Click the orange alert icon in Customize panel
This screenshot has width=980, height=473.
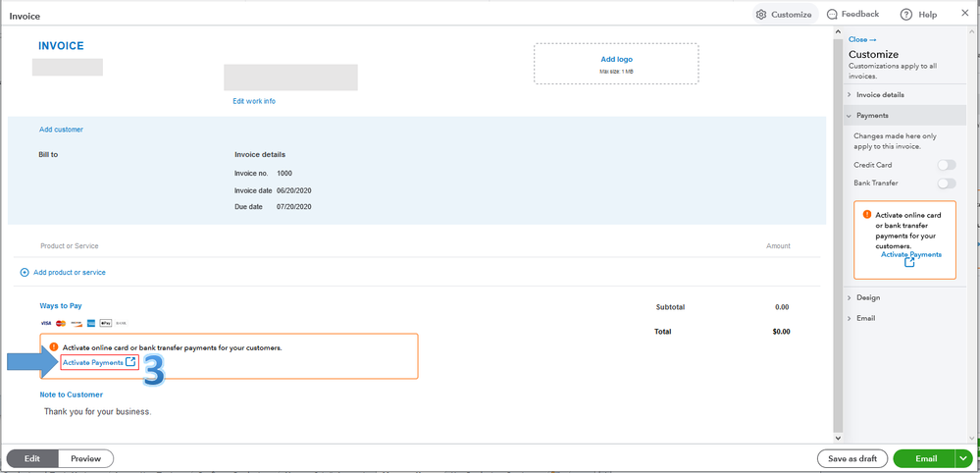tap(866, 214)
